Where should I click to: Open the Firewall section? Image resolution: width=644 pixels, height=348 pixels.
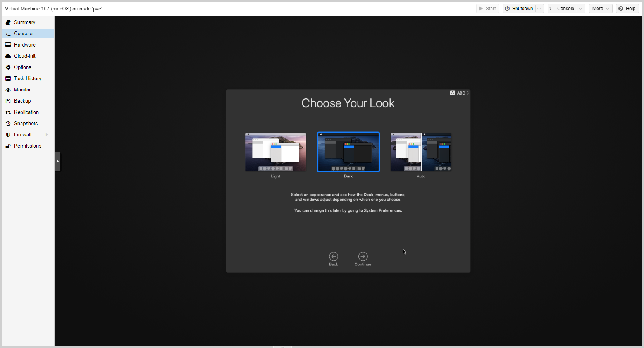pos(28,135)
